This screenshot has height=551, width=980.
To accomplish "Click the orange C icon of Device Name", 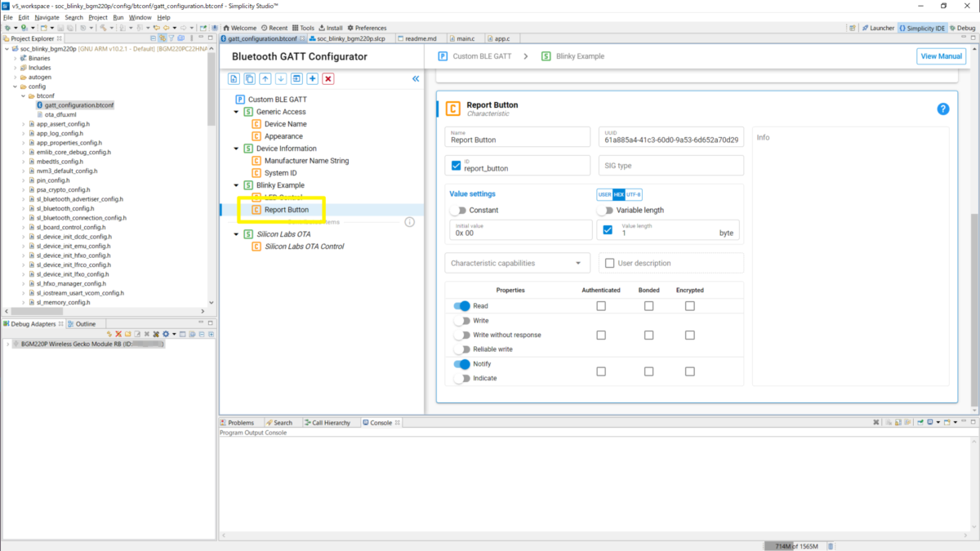I will [256, 124].
